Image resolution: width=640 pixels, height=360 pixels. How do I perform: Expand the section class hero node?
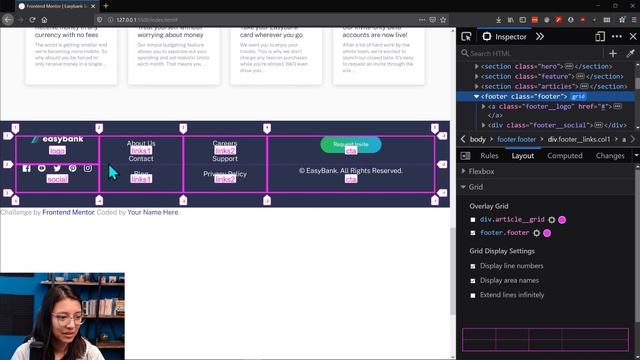(476, 66)
